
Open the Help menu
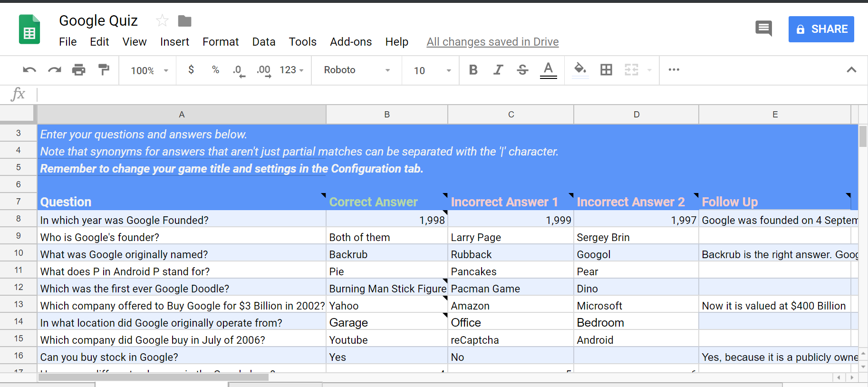pos(397,42)
